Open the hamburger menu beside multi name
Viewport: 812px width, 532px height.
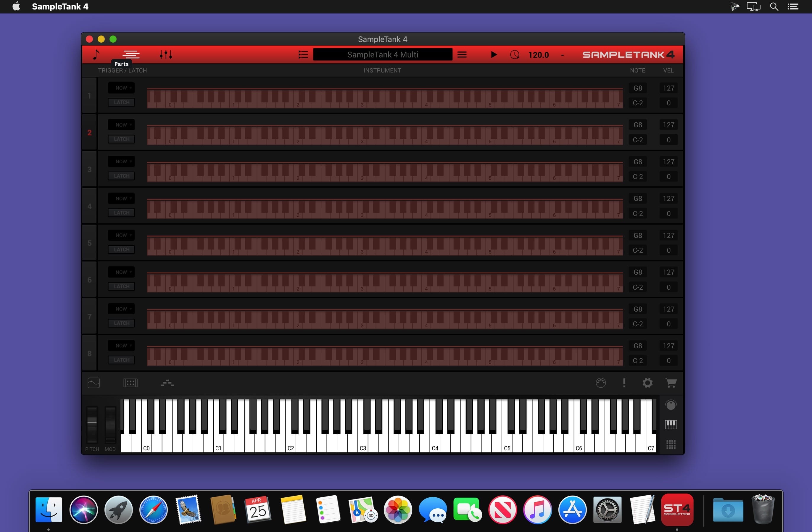click(462, 55)
